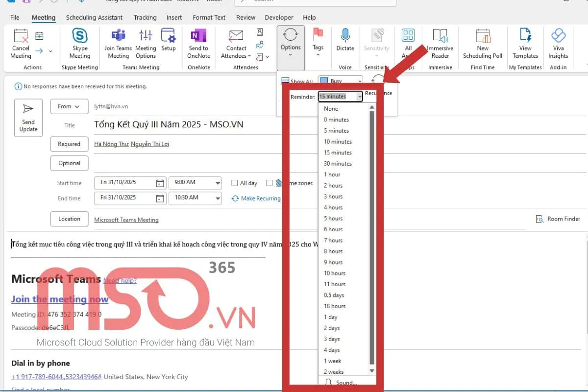Open the Show As Busy dropdown
The image size is (588, 392).
[x=341, y=81]
